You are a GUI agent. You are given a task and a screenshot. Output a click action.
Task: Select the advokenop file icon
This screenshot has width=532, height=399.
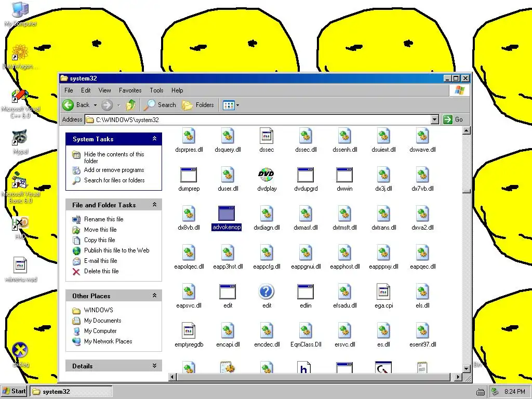tap(227, 214)
